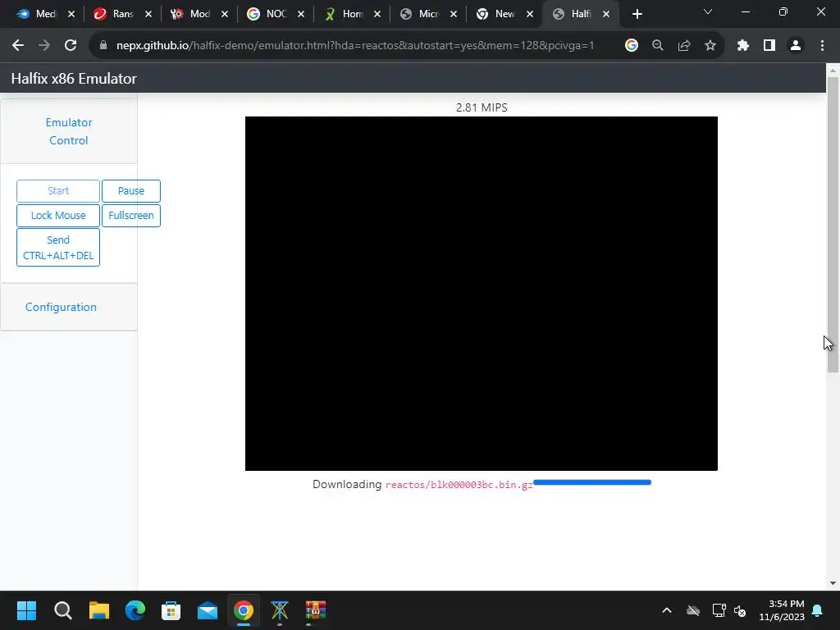Click the Lock Mouse button
The width and height of the screenshot is (840, 630).
(x=58, y=216)
